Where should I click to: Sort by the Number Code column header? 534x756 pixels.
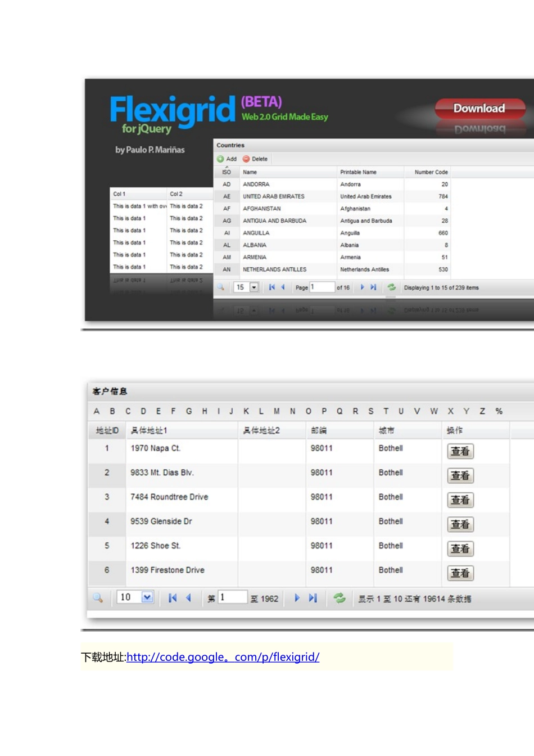point(428,172)
